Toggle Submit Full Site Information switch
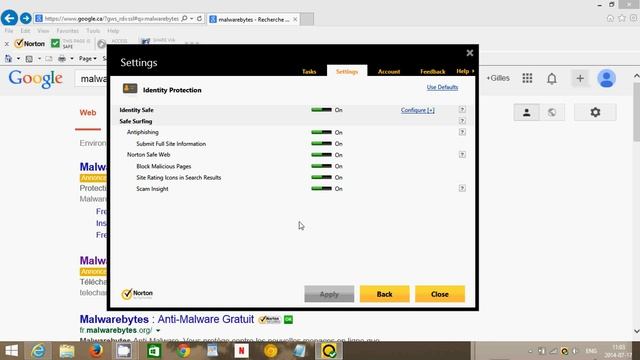640x360 pixels. 321,144
